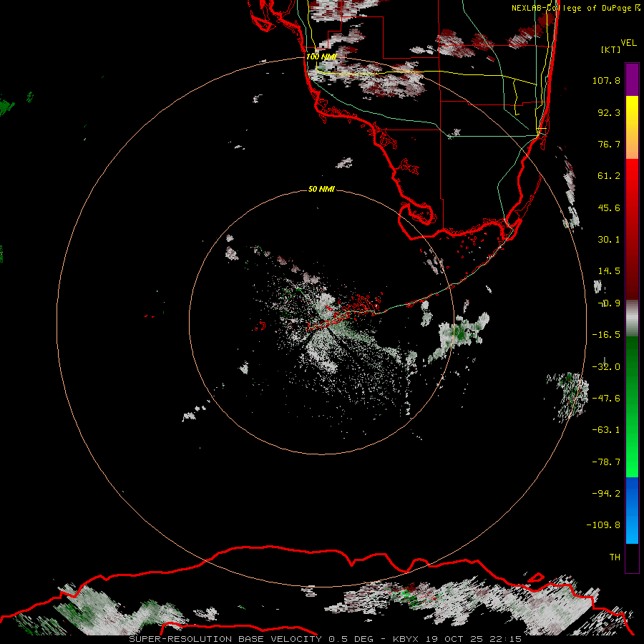Click the 100 NMI range ring label
The width and height of the screenshot is (644, 644).
click(x=321, y=57)
